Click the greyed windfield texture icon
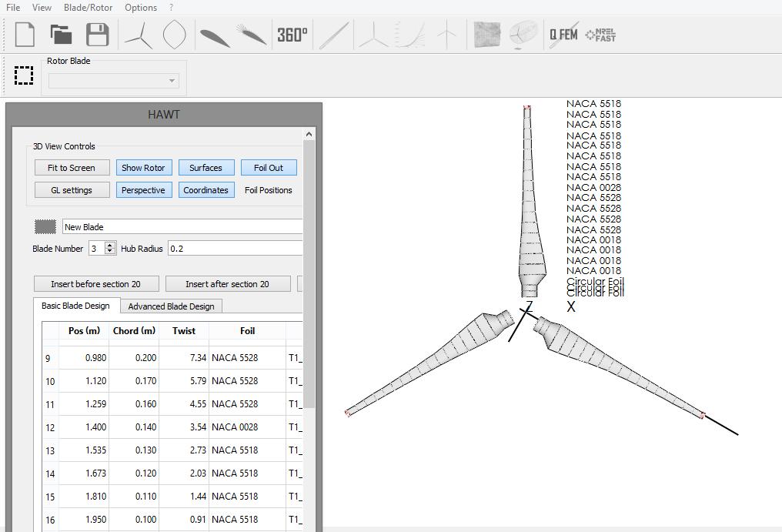782x532 pixels. click(x=487, y=35)
